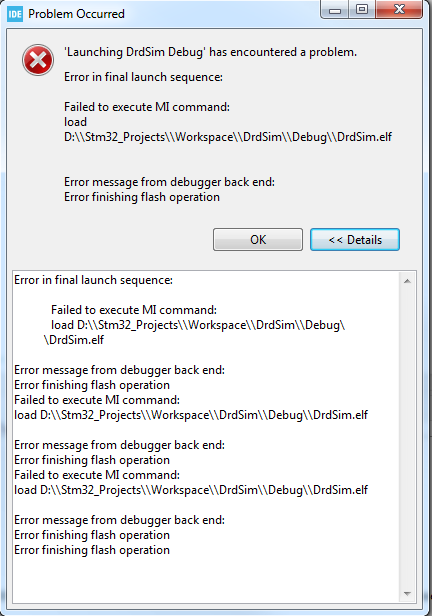Click the 'Problem Occurred' window title text
The width and height of the screenshot is (432, 616).
pyautogui.click(x=76, y=14)
